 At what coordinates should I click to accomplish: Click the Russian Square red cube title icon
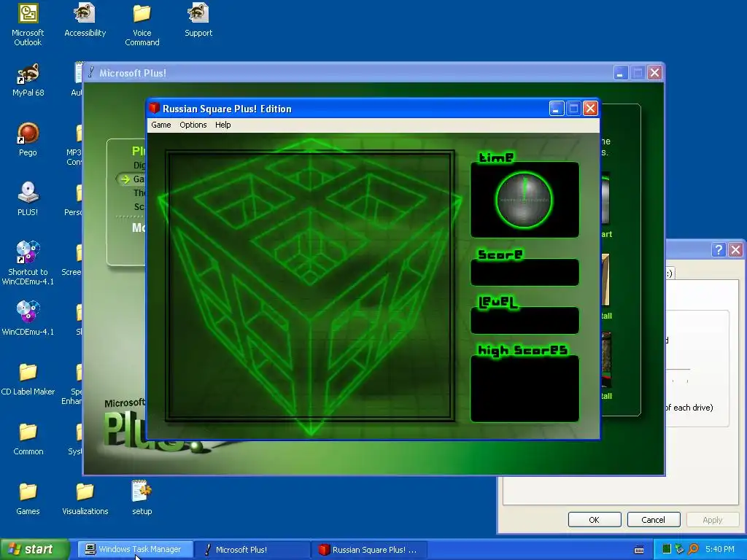pyautogui.click(x=154, y=108)
